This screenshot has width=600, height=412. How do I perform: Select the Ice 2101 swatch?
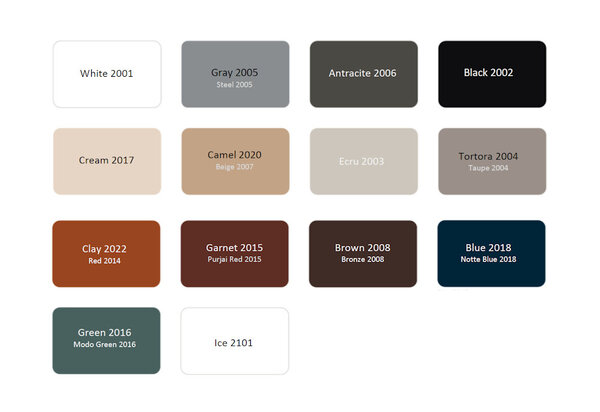point(235,342)
